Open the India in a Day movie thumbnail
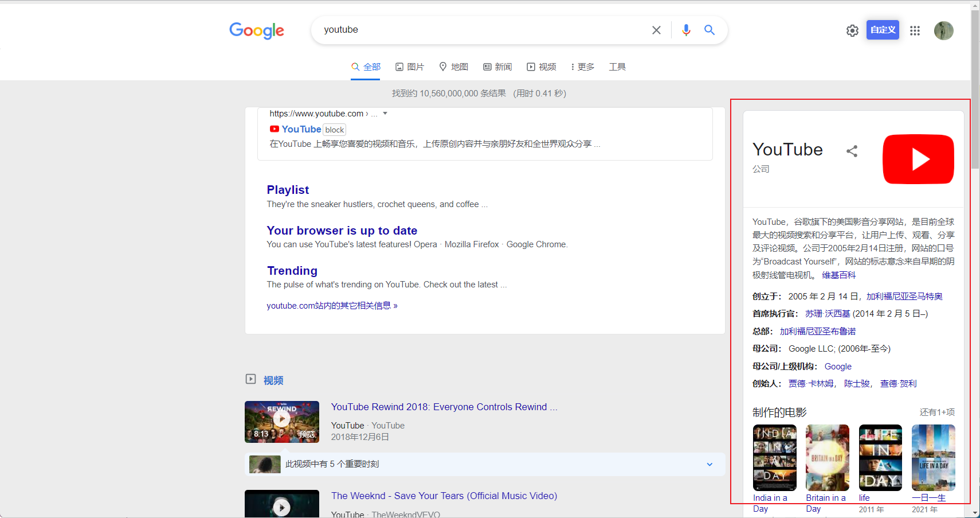 click(774, 458)
